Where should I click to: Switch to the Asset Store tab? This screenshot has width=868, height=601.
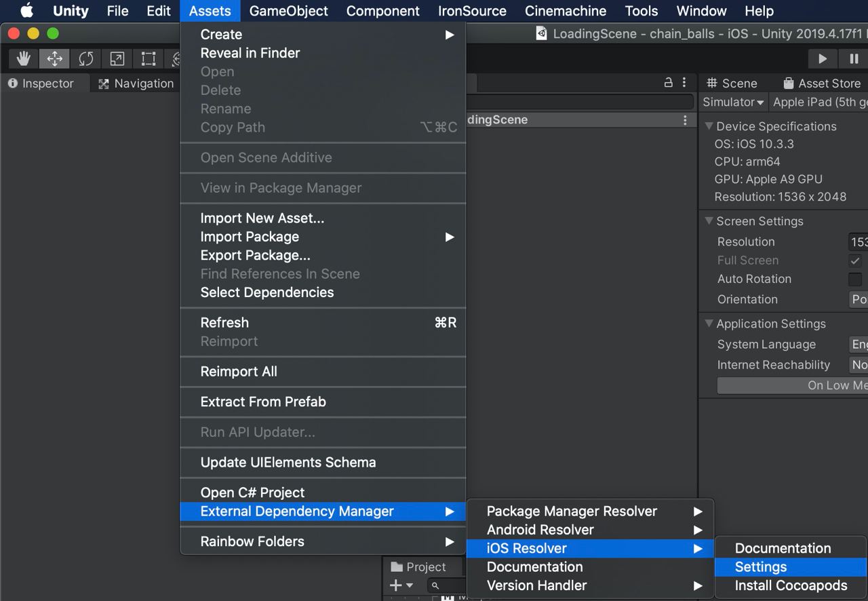click(822, 83)
